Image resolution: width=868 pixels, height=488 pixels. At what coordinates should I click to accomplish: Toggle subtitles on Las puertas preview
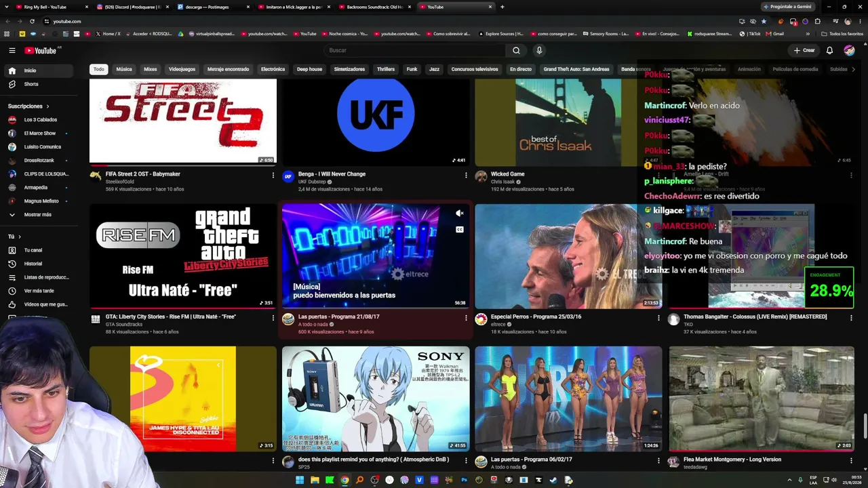[459, 229]
